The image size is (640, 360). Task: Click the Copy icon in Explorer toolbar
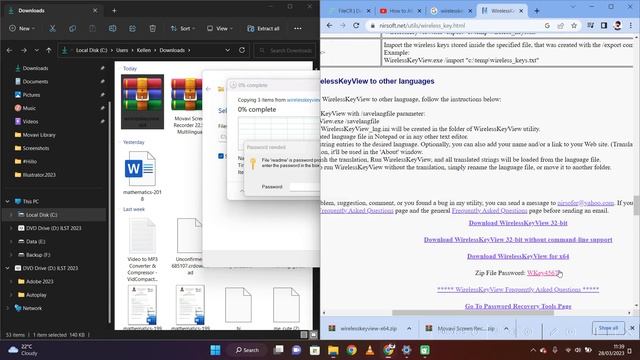click(72, 29)
